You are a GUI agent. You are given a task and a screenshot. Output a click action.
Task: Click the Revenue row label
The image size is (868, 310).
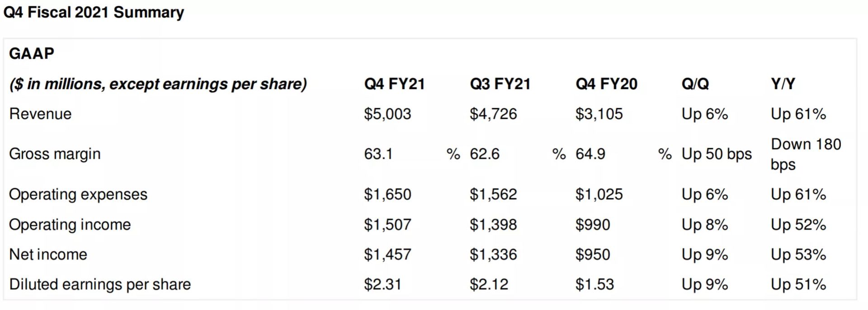(40, 114)
